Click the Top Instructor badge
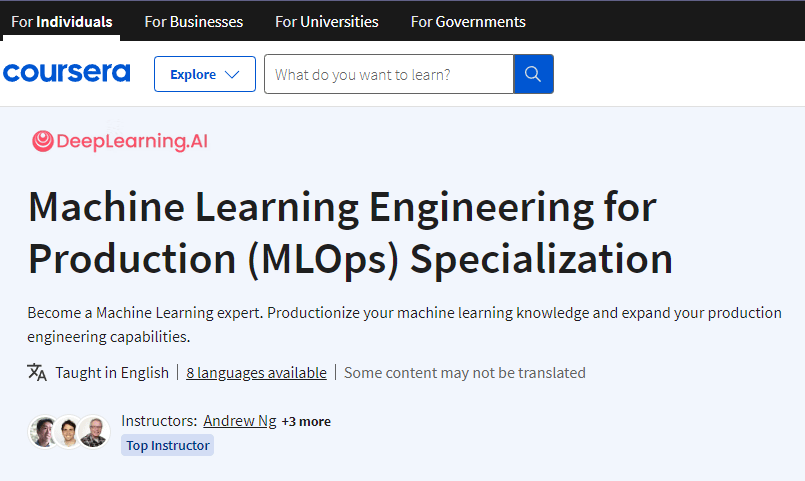The width and height of the screenshot is (805, 481). (x=167, y=445)
